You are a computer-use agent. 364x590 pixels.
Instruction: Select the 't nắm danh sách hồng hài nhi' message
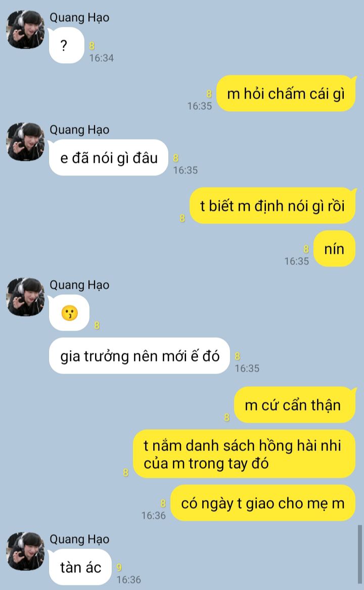[244, 454]
